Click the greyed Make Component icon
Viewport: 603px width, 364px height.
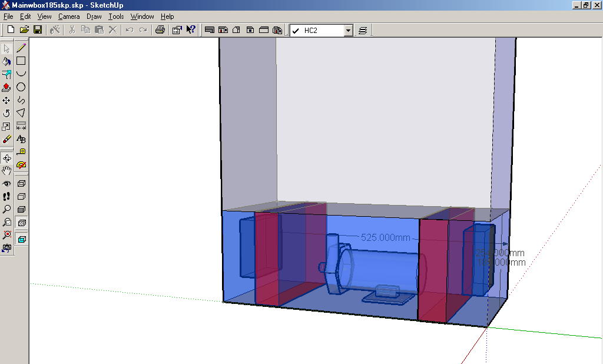(x=55, y=29)
